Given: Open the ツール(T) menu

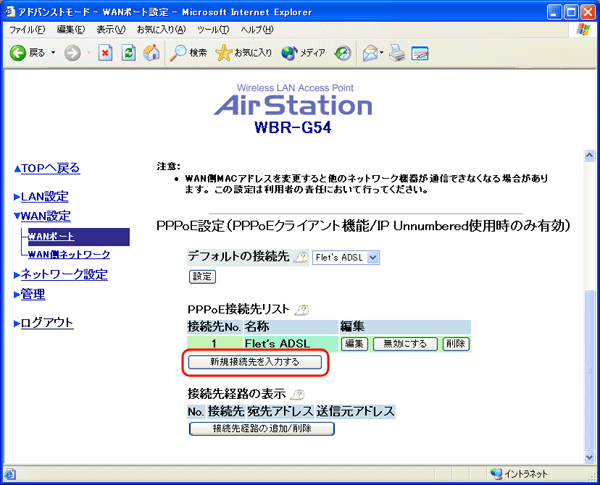Looking at the screenshot, I should pos(213,30).
